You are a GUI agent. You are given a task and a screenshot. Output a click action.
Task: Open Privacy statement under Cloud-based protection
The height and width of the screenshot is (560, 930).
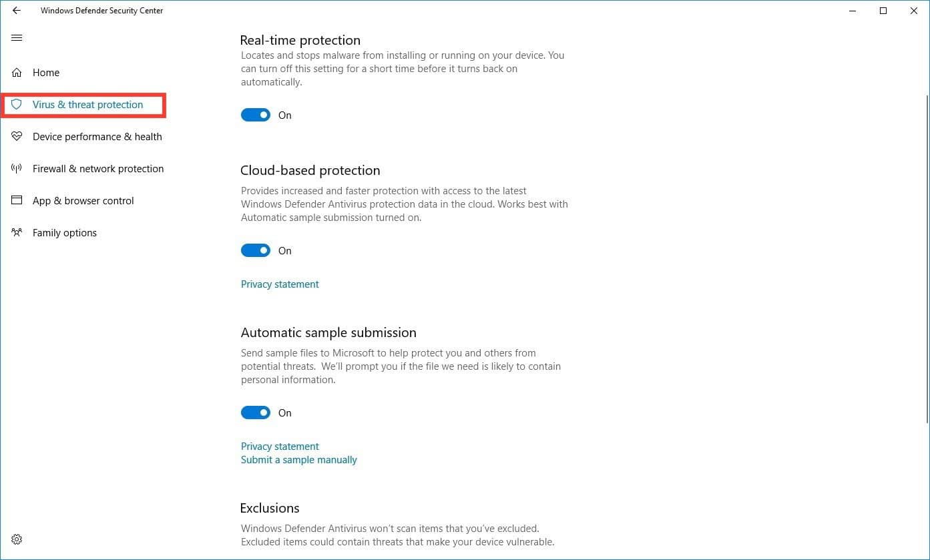(280, 284)
